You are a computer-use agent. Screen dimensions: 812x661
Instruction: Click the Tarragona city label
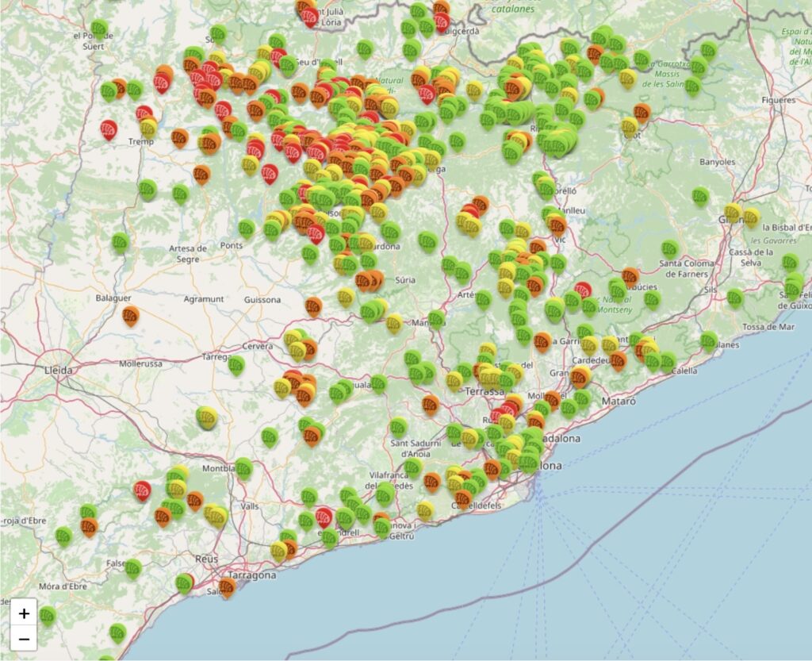pos(252,575)
